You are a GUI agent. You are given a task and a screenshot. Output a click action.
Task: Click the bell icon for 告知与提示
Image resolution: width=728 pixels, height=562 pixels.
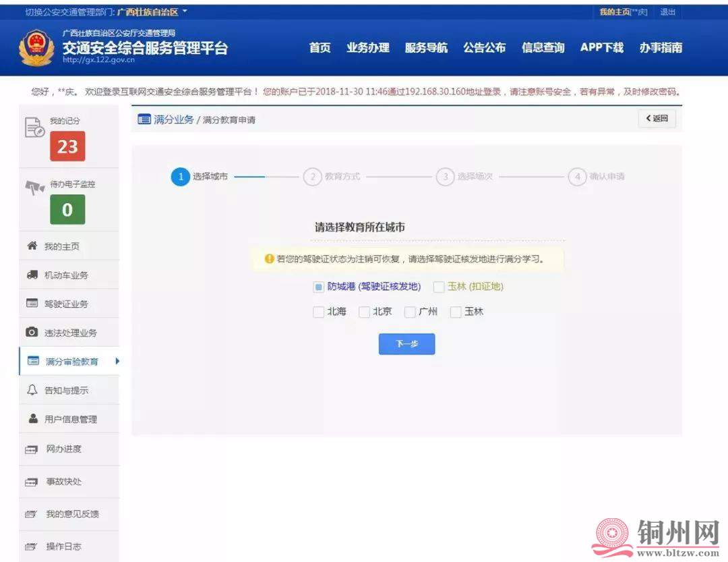pyautogui.click(x=32, y=389)
